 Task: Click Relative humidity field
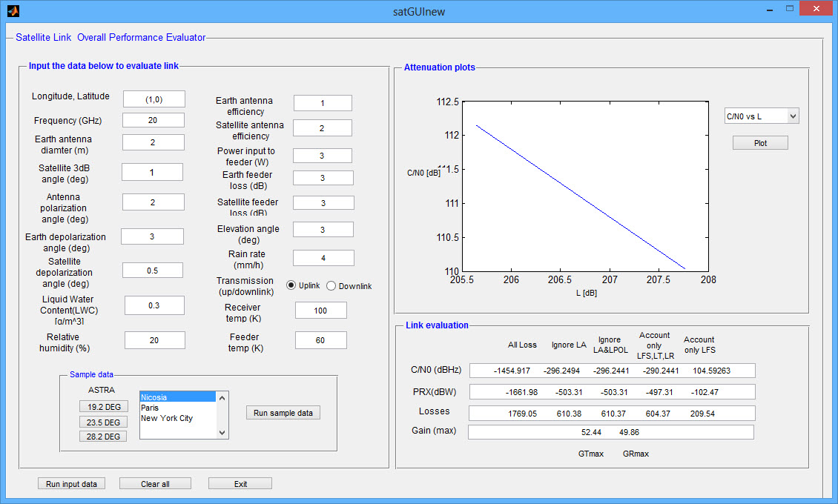point(155,340)
